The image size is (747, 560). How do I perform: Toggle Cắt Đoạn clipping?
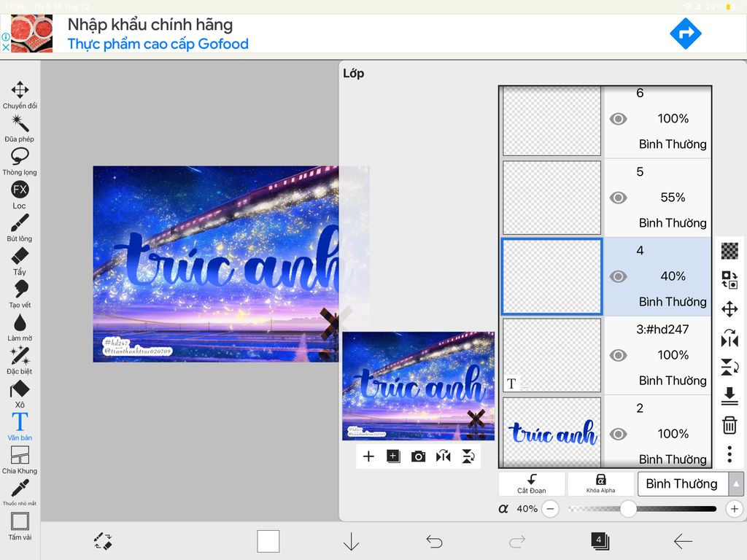[532, 484]
